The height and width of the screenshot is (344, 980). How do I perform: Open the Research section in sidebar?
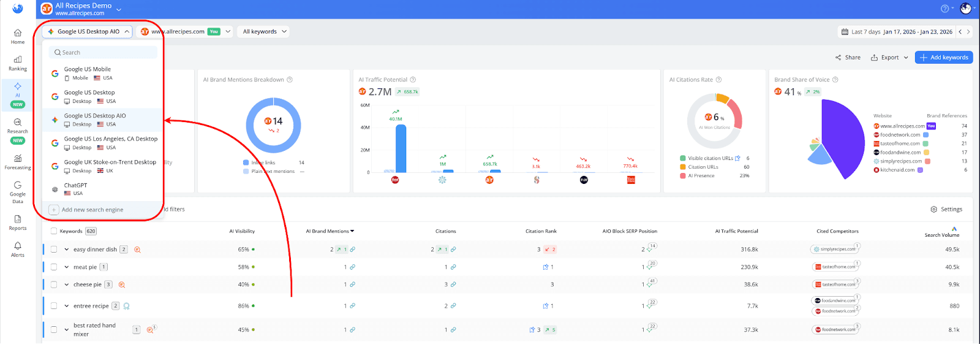(x=18, y=131)
